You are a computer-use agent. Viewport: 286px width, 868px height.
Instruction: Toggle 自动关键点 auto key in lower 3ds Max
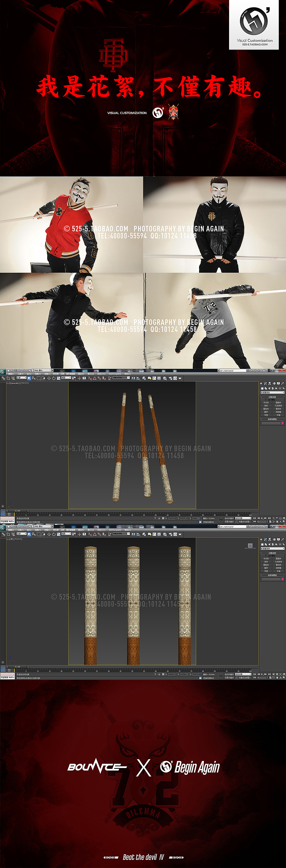click(x=229, y=674)
